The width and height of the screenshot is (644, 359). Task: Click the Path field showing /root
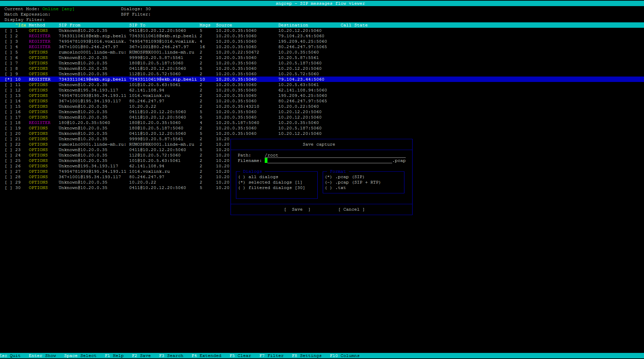pos(335,155)
